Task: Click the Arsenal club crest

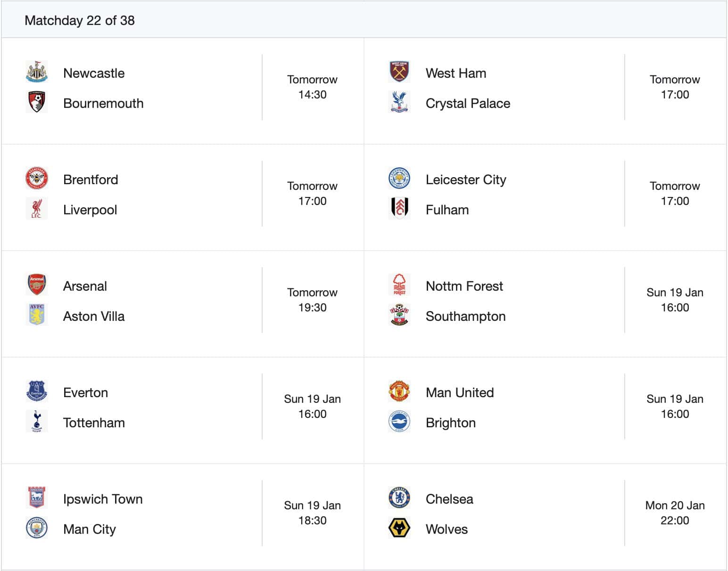Action: [x=36, y=285]
